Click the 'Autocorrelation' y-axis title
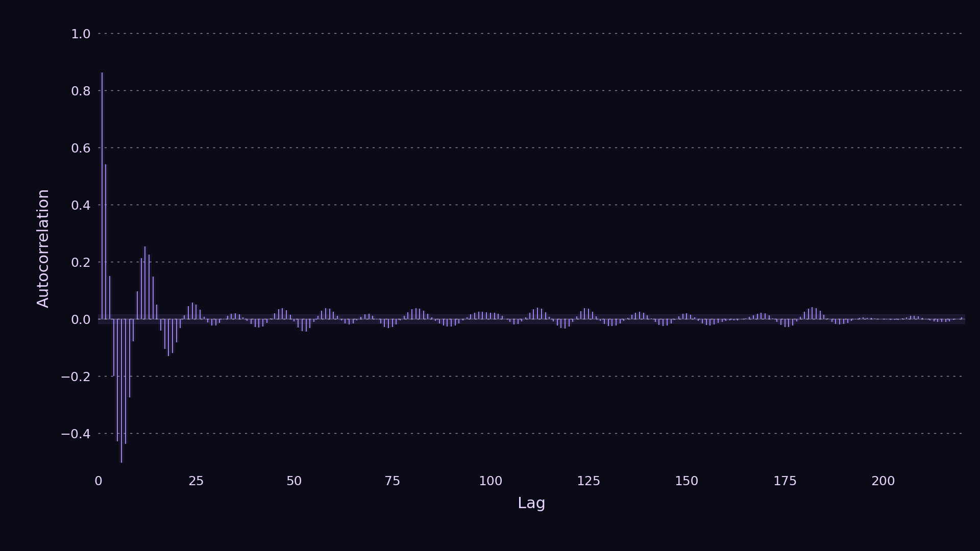The width and height of the screenshot is (980, 551). (x=43, y=248)
